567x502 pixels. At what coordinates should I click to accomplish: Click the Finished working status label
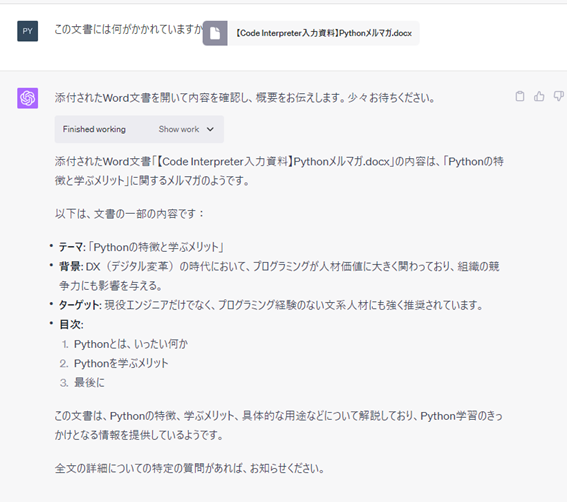(94, 129)
